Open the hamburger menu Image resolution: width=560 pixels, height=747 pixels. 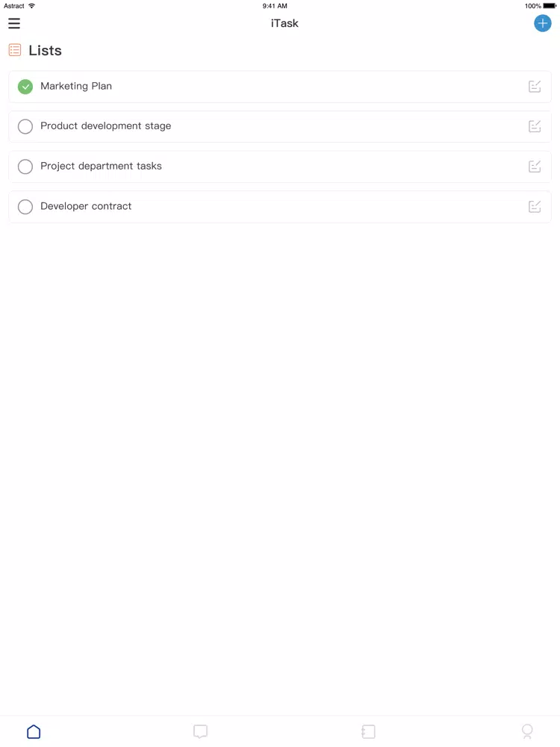(x=14, y=23)
